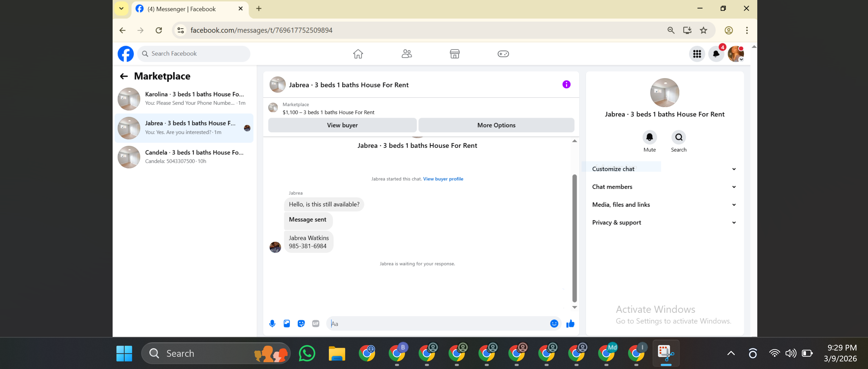Open the GIF picker icon
Screen dimensions: 868x369
(x=316, y=324)
